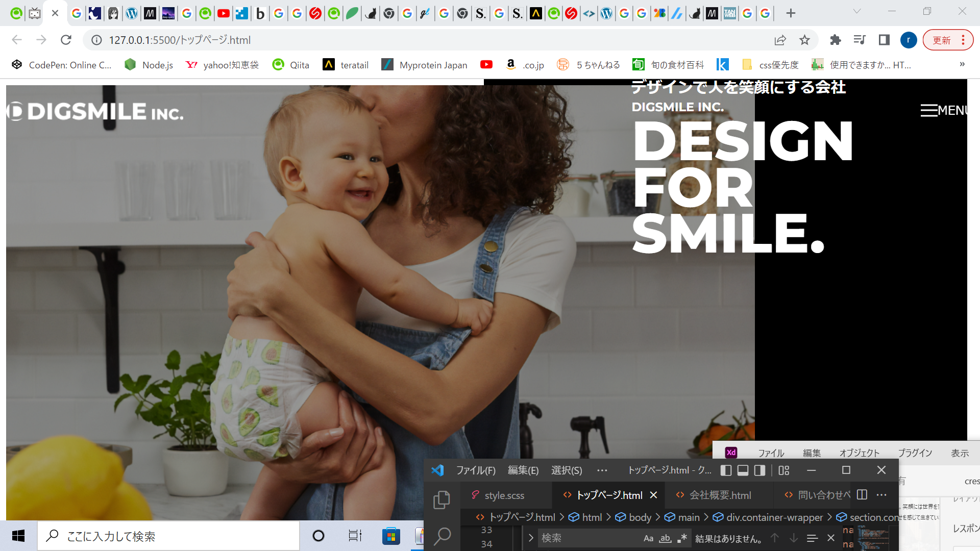Toggle VS Code primary side bar
The width and height of the screenshot is (980, 551).
tap(726, 470)
